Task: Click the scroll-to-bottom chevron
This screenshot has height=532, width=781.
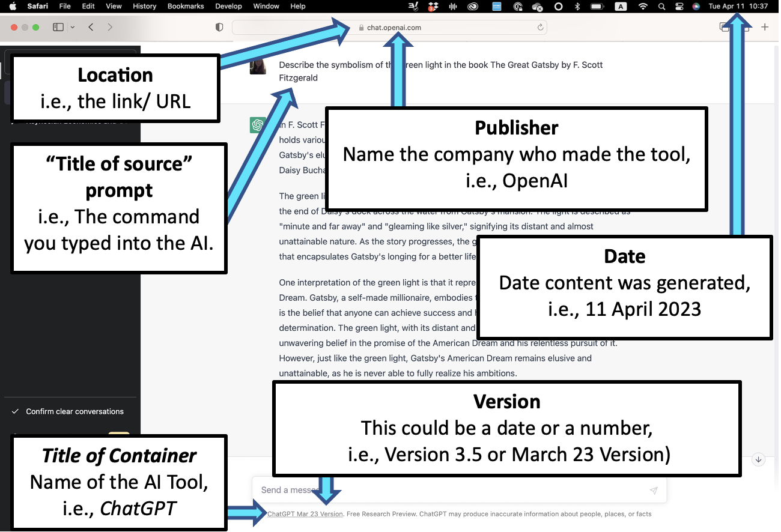Action: (758, 459)
